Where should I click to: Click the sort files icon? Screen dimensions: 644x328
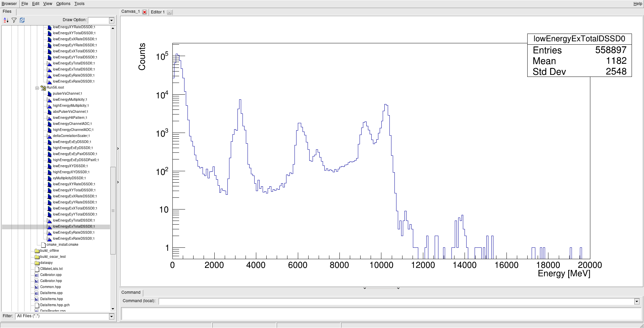(6, 20)
